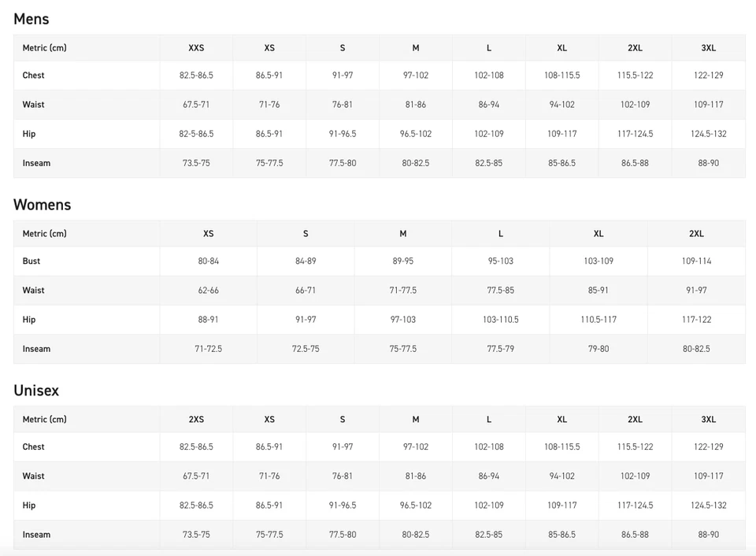The width and height of the screenshot is (756, 556).
Task: Select Unisex Inseam value for size 3XL
Action: click(708, 535)
